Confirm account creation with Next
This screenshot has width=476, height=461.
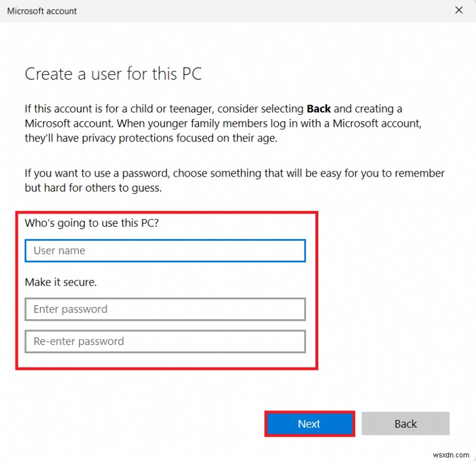(x=309, y=424)
